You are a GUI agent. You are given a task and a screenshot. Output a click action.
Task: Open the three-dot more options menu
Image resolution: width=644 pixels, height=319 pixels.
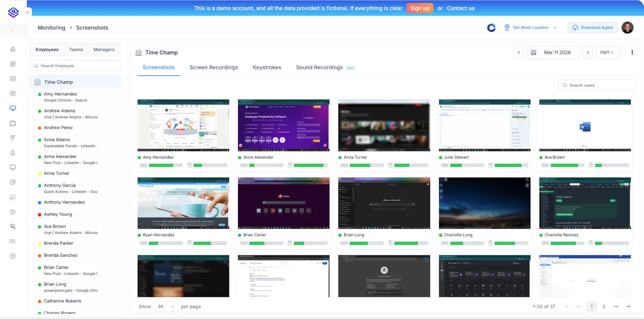[632, 52]
